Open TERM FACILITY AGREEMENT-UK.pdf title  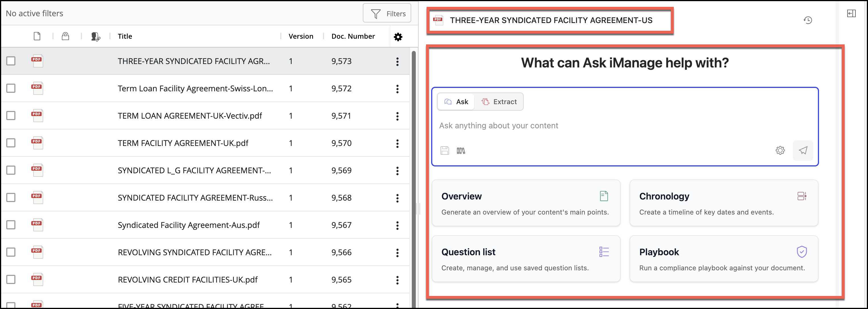[183, 143]
